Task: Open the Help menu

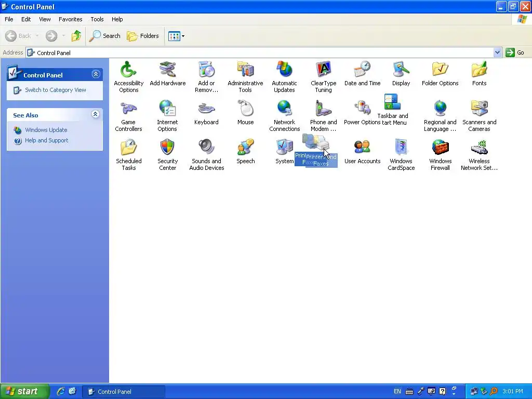Action: coord(117,19)
